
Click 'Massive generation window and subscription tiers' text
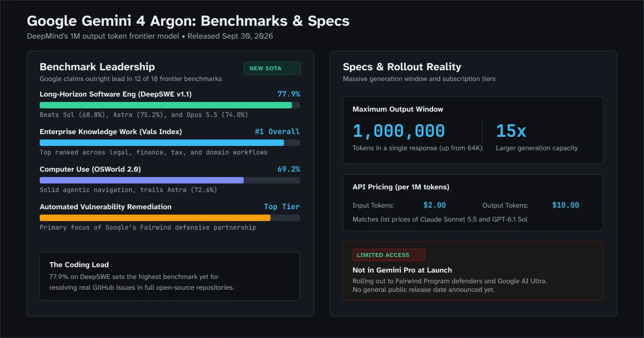(x=419, y=79)
